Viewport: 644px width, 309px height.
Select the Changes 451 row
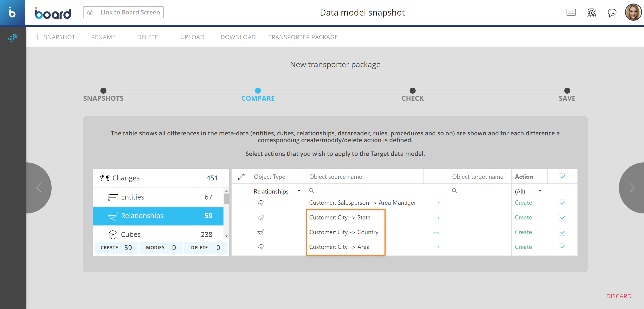coord(161,178)
